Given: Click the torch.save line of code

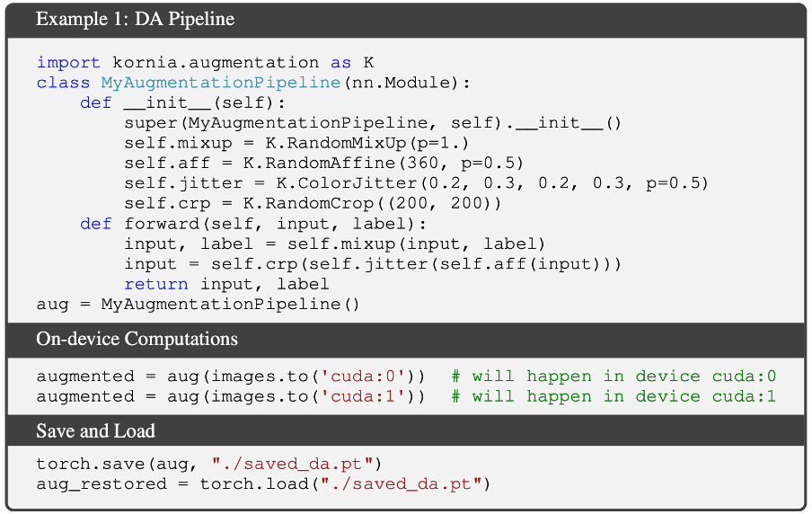Looking at the screenshot, I should (x=209, y=465).
